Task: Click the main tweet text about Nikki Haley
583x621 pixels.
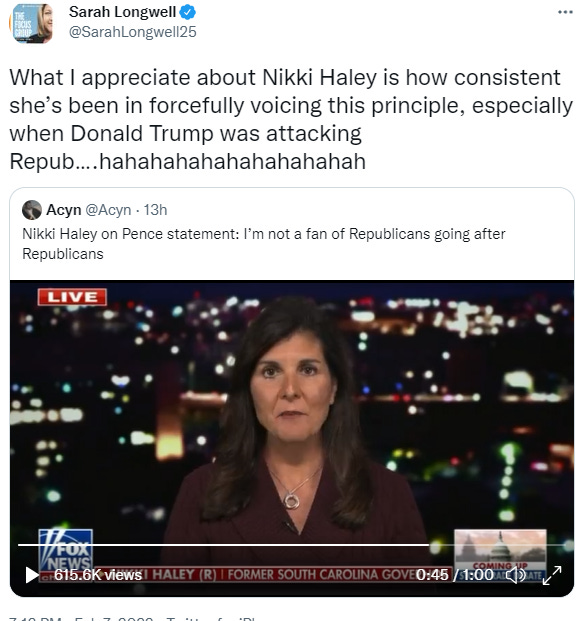Action: [x=291, y=119]
